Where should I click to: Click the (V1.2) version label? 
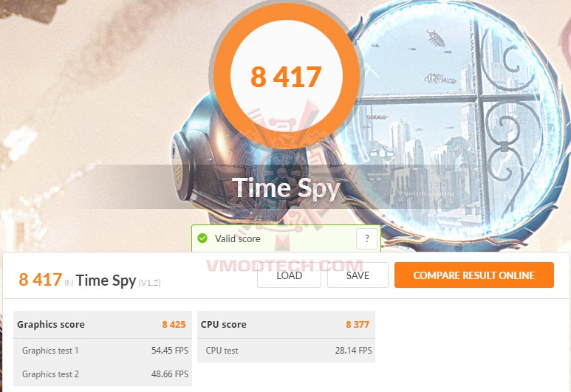pyautogui.click(x=150, y=282)
